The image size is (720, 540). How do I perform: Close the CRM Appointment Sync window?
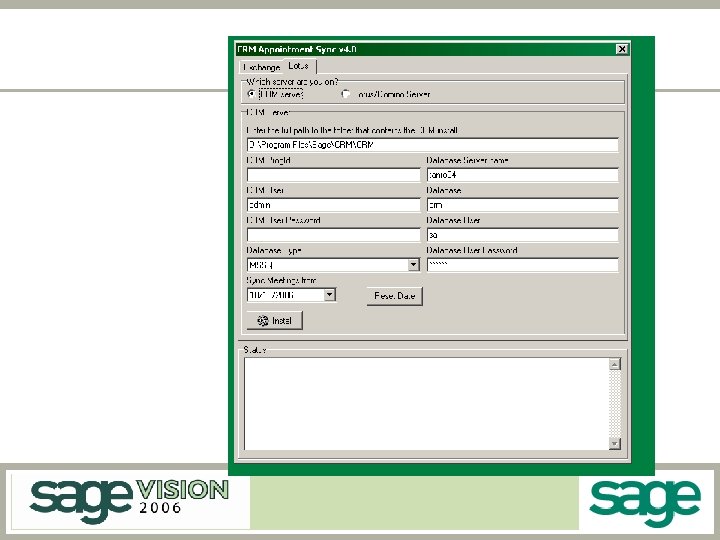(622, 49)
